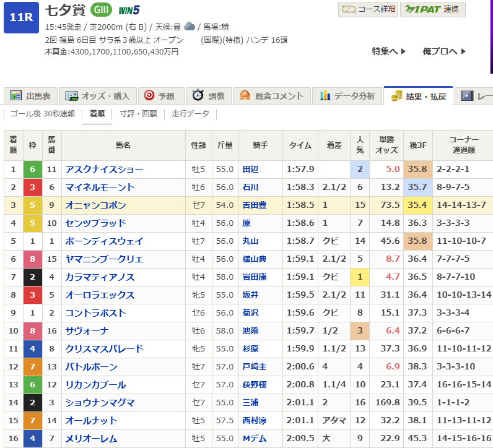Click the 後3F column header
Image resolution: width=493 pixels, height=448 pixels.
(418, 145)
